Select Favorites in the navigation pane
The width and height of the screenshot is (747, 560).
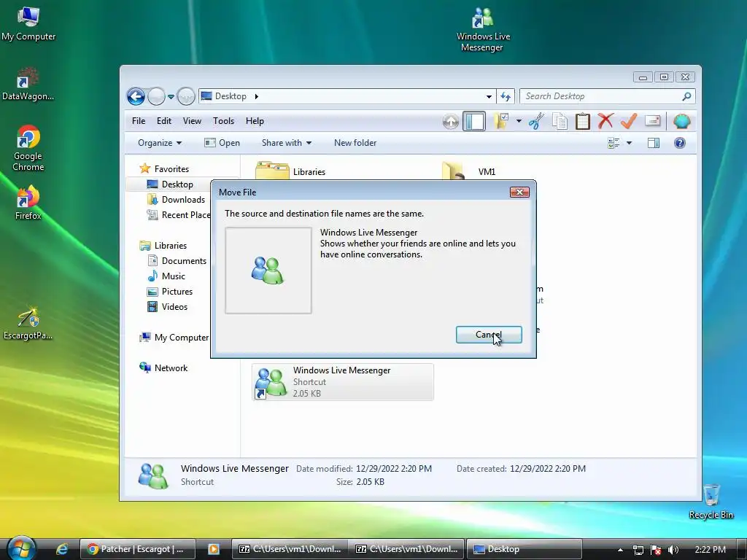click(164, 169)
